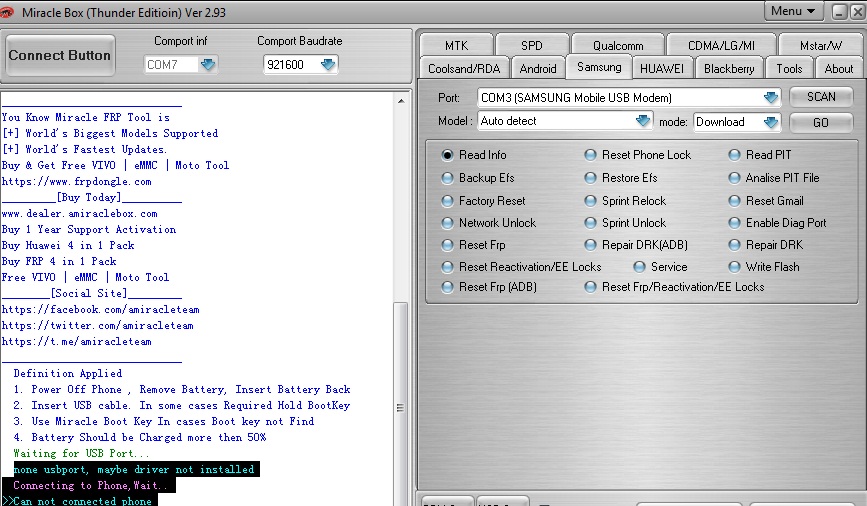Image resolution: width=867 pixels, height=506 pixels.
Task: Select Reset Reactivation/EE Locks option
Action: tap(447, 267)
